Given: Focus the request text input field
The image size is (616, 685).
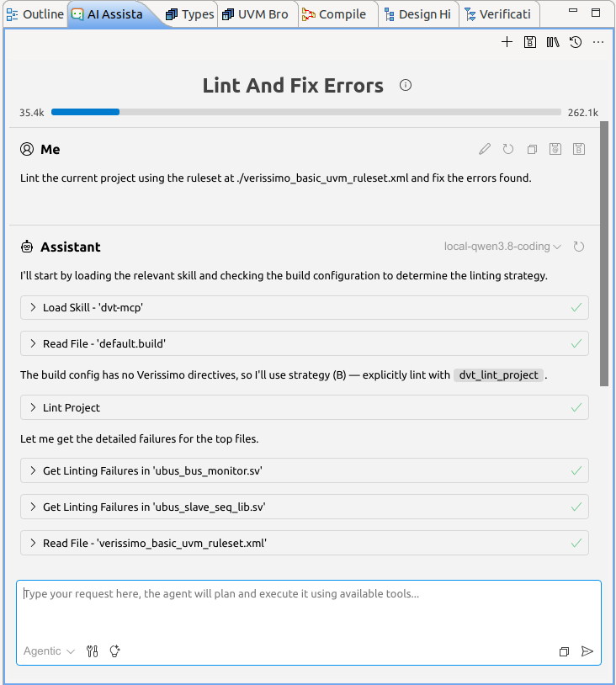Looking at the screenshot, I should tap(309, 612).
